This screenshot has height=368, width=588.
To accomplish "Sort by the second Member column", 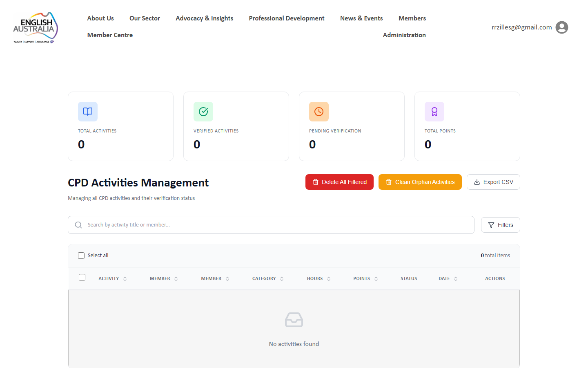I will (x=215, y=278).
